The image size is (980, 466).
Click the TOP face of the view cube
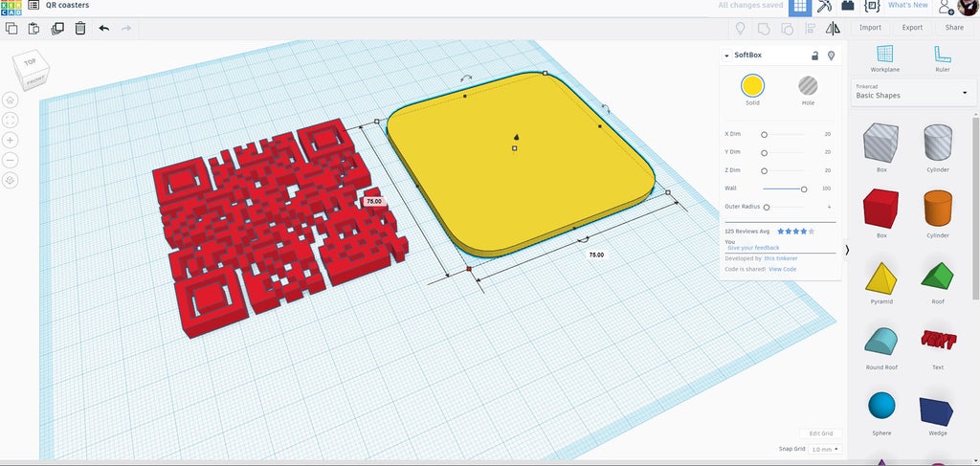point(31,62)
